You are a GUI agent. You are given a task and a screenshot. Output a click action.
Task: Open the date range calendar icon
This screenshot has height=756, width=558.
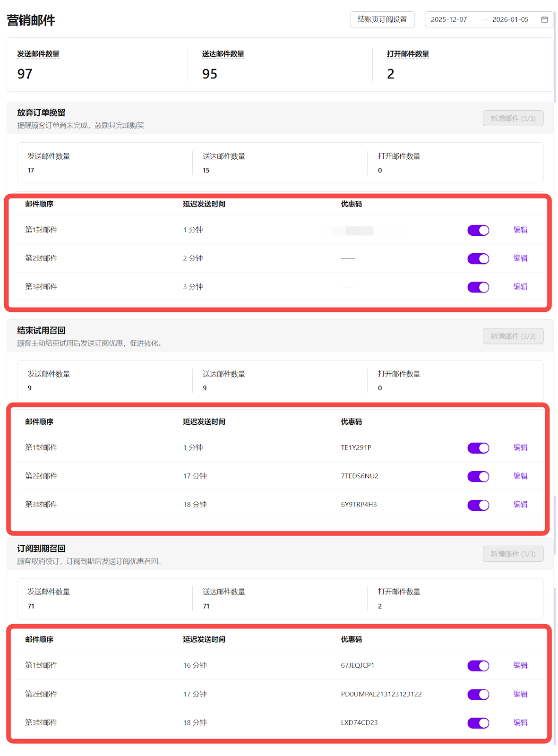(544, 19)
